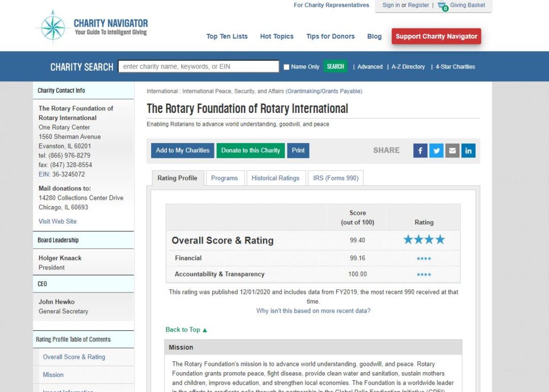Click the Print button
Viewport: 549px width, 392px height.
click(x=298, y=150)
